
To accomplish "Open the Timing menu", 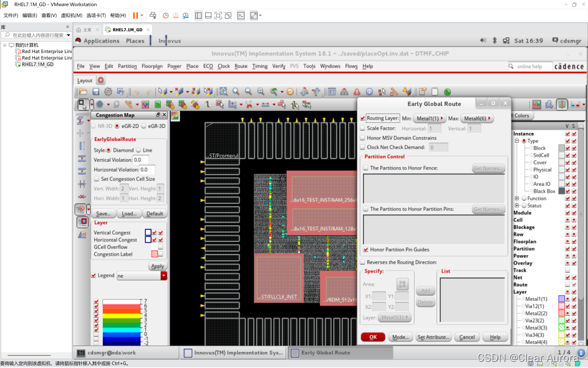I will point(259,66).
